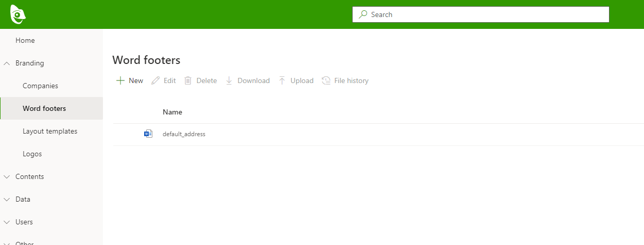Click the pencil Edit icon

[x=155, y=80]
